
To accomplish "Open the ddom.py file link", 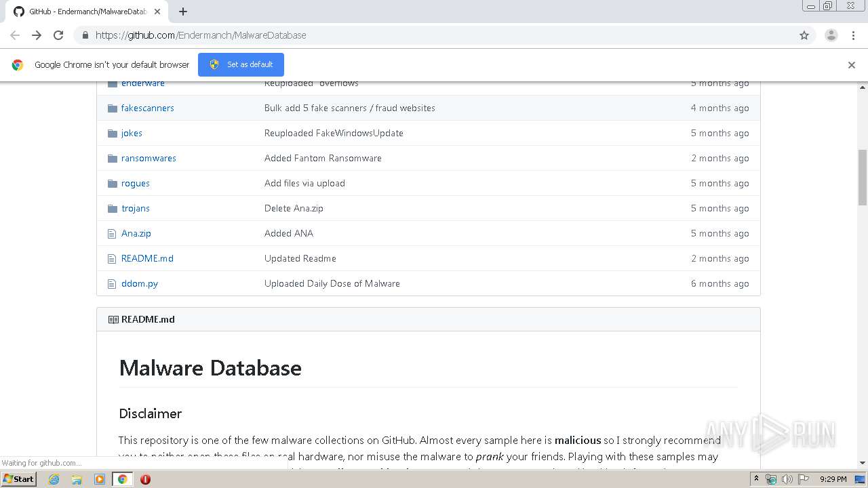I will [x=140, y=283].
